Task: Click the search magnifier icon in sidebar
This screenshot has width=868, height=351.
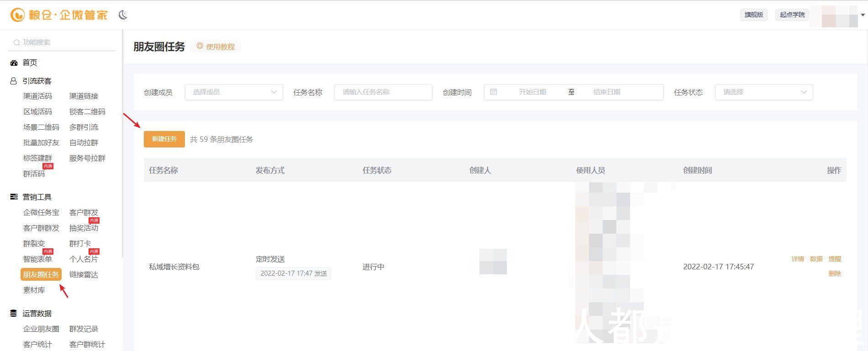Action: 16,42
